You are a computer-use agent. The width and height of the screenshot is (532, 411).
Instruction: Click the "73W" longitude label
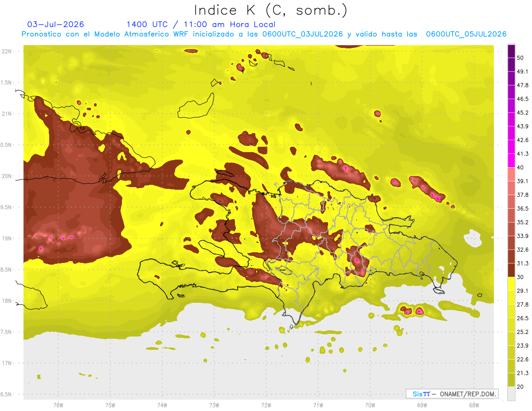(x=214, y=405)
